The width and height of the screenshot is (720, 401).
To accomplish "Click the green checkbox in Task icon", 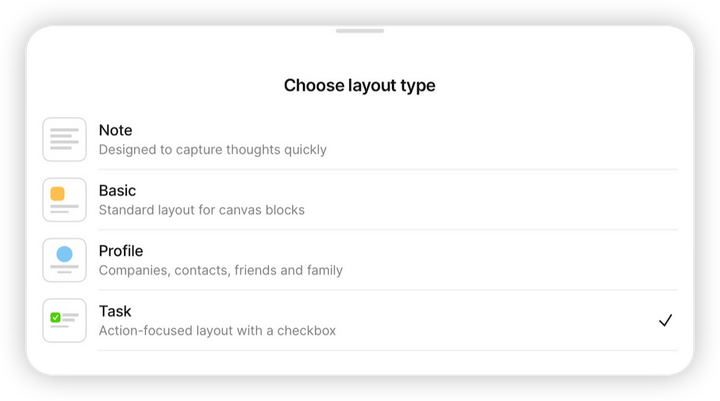I will tap(56, 317).
